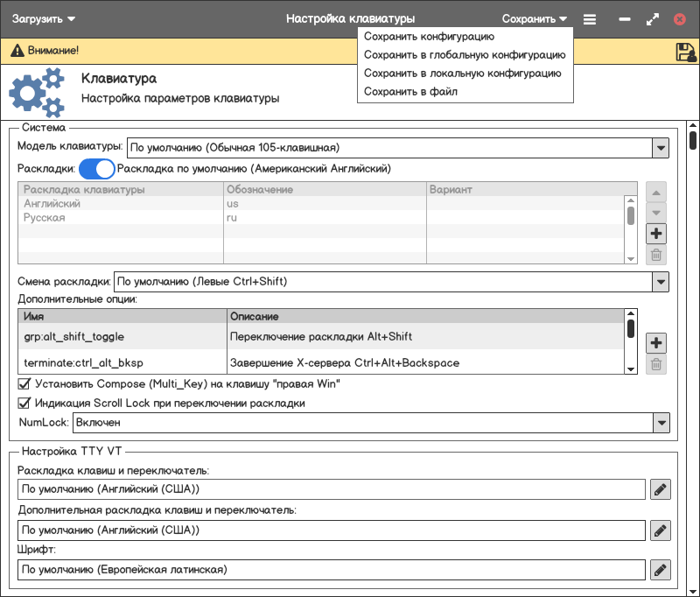Edit the additional TTY key layout with pencil
The image size is (700, 597).
pos(661,530)
